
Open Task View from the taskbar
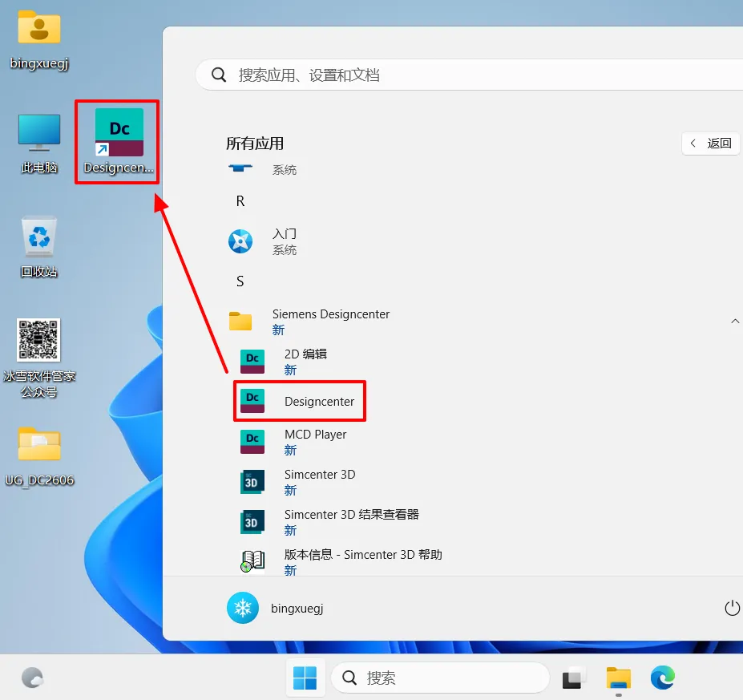573,678
